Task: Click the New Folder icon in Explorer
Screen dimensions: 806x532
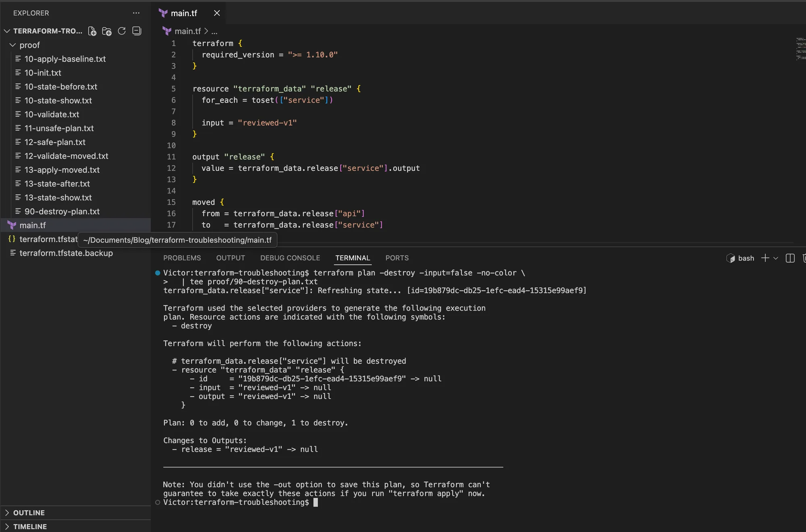Action: (x=107, y=31)
